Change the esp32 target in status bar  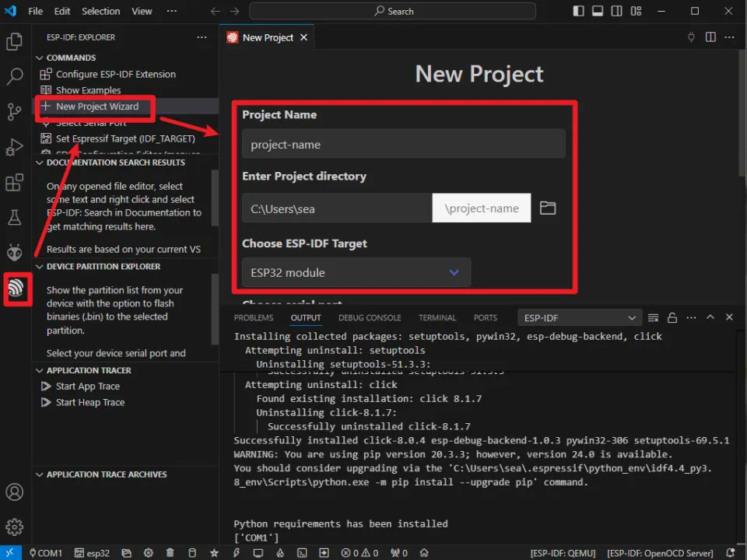click(x=92, y=553)
